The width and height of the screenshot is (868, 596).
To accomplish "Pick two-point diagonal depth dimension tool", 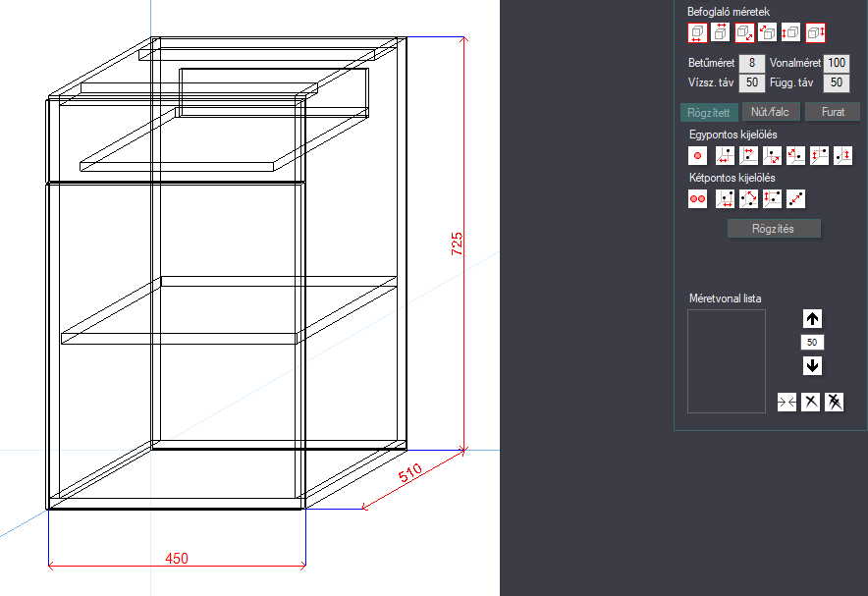I will point(748,199).
